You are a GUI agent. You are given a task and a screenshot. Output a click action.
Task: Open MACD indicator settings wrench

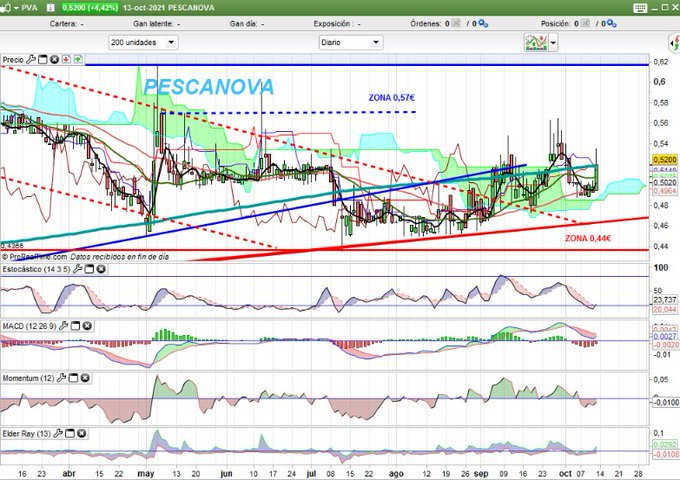coord(63,326)
